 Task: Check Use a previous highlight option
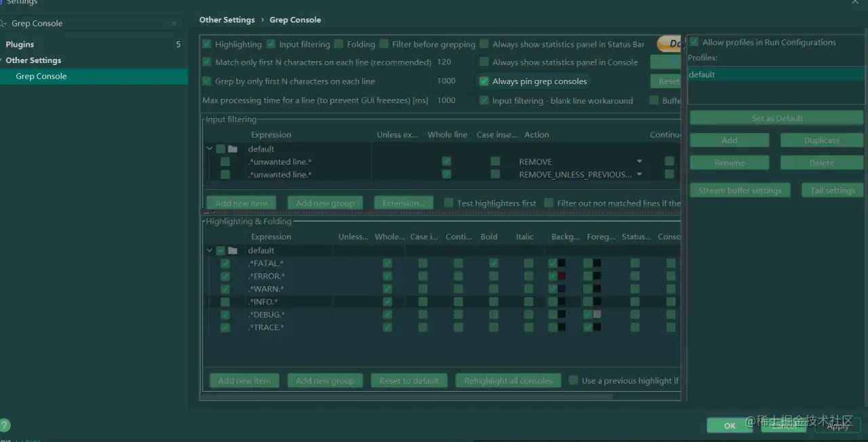574,380
